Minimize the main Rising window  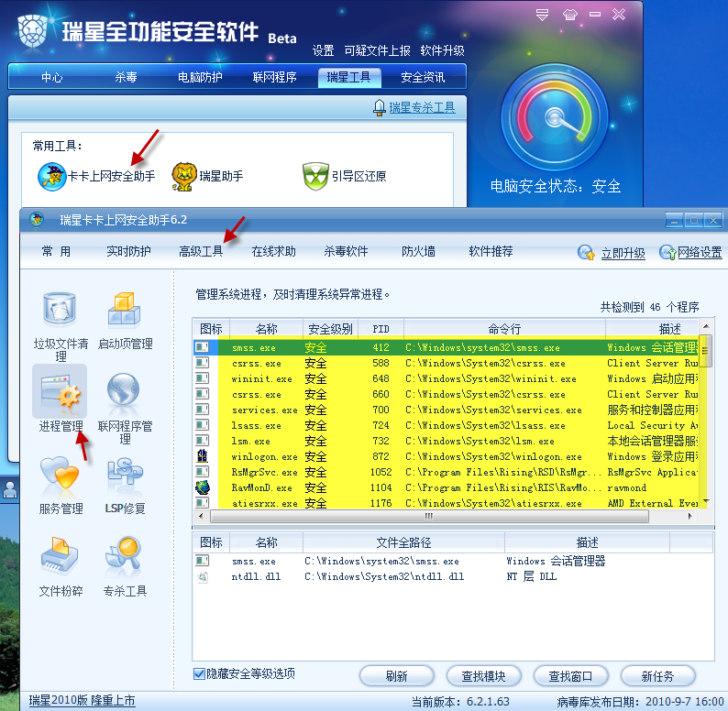click(x=595, y=15)
